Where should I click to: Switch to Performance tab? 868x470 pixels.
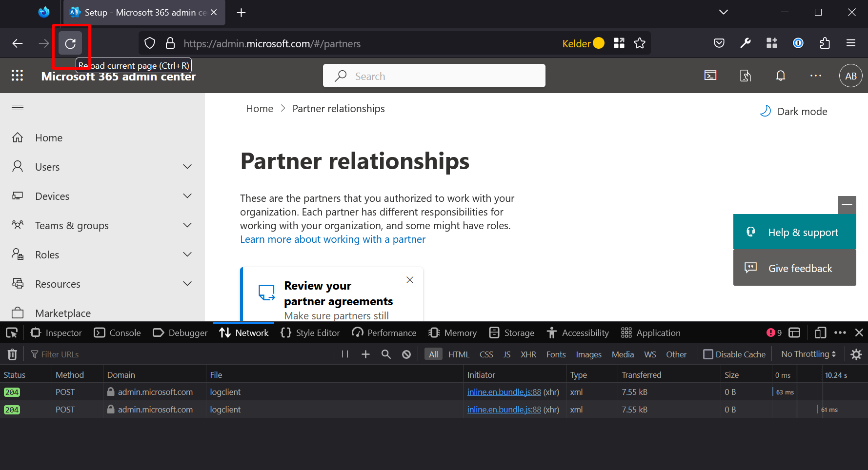(384, 333)
